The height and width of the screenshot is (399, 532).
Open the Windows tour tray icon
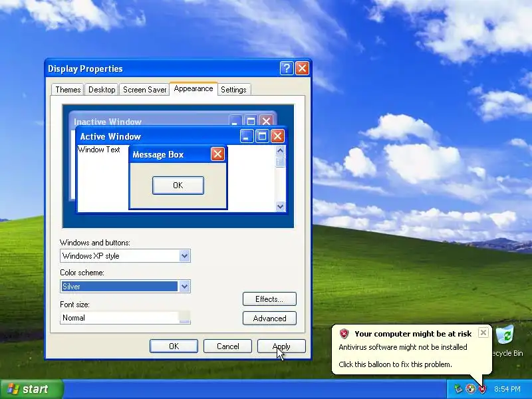point(470,389)
